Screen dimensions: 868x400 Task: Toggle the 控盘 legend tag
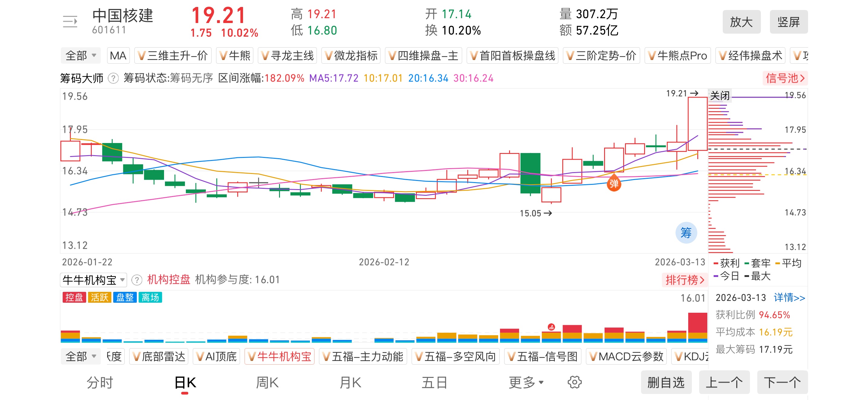coord(74,297)
